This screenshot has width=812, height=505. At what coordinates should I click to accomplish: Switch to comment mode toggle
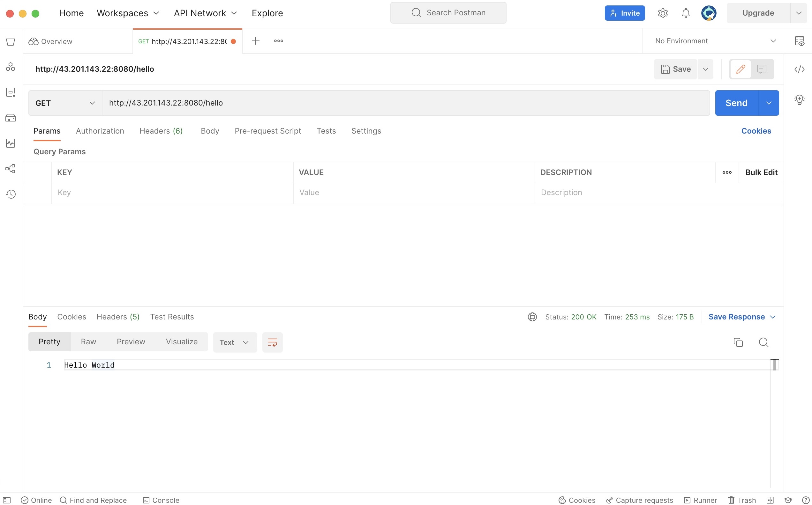[x=762, y=69]
